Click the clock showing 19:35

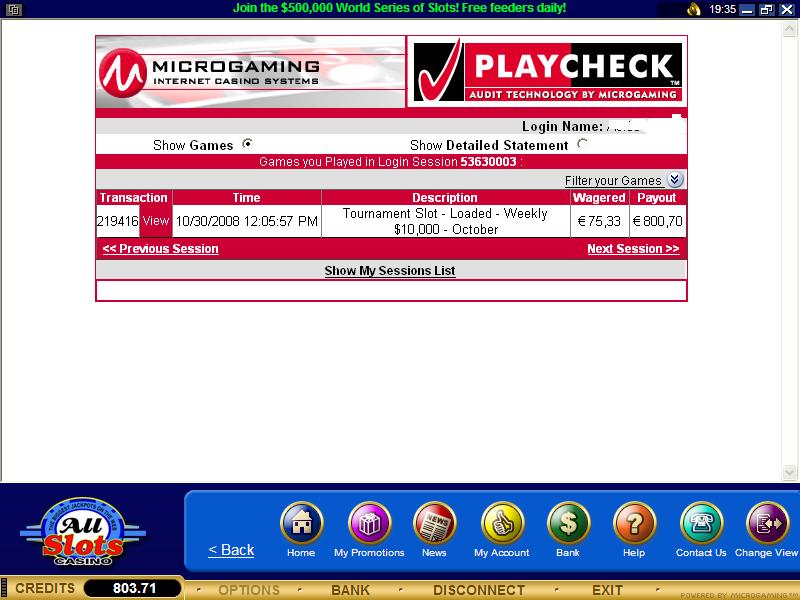coord(722,9)
